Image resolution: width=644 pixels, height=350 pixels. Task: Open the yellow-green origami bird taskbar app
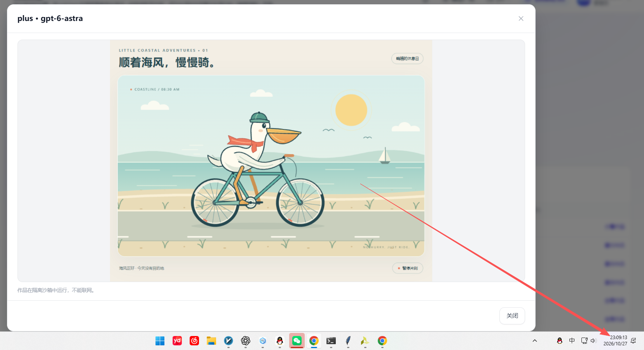click(x=365, y=341)
